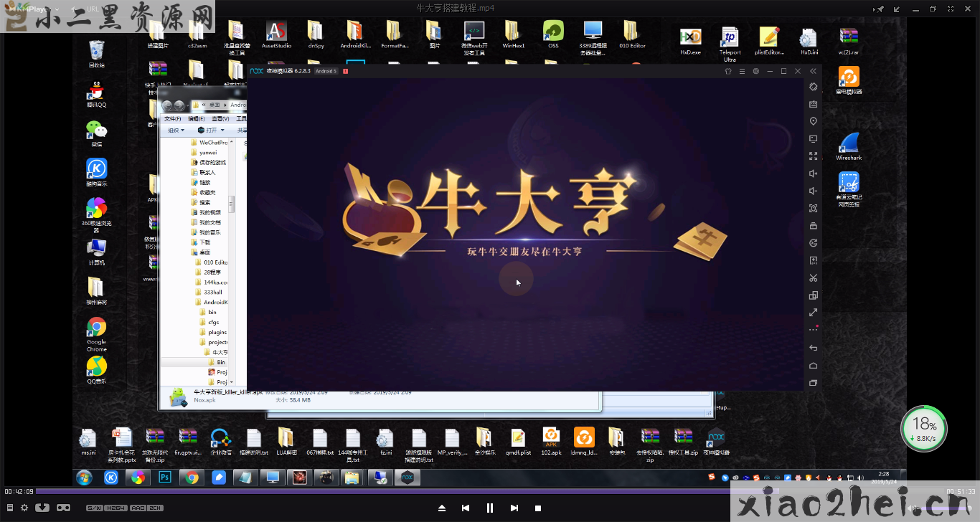
Task: Skip to next track in KMPlayer
Action: [x=514, y=508]
